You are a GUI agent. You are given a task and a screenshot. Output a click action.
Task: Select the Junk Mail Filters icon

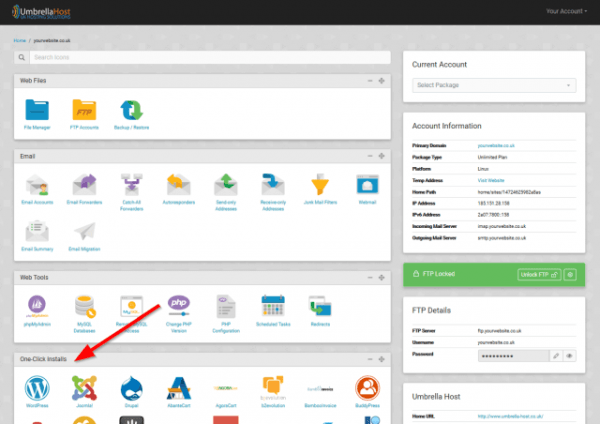pos(319,187)
